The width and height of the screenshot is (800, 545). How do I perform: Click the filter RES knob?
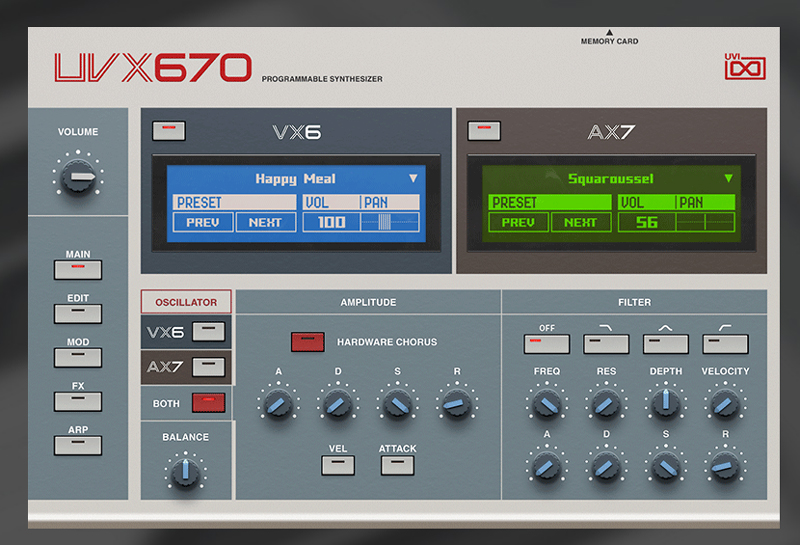[606, 405]
